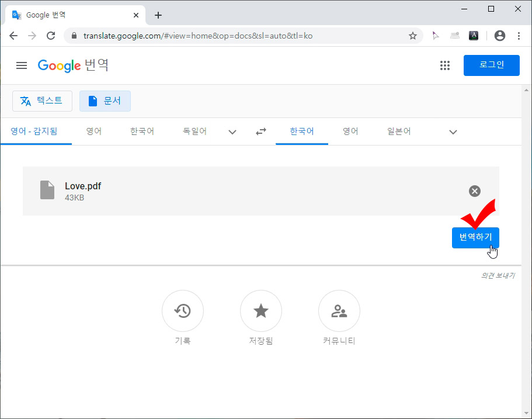The image size is (532, 419).
Task: Open the hamburger main menu
Action: [22, 65]
